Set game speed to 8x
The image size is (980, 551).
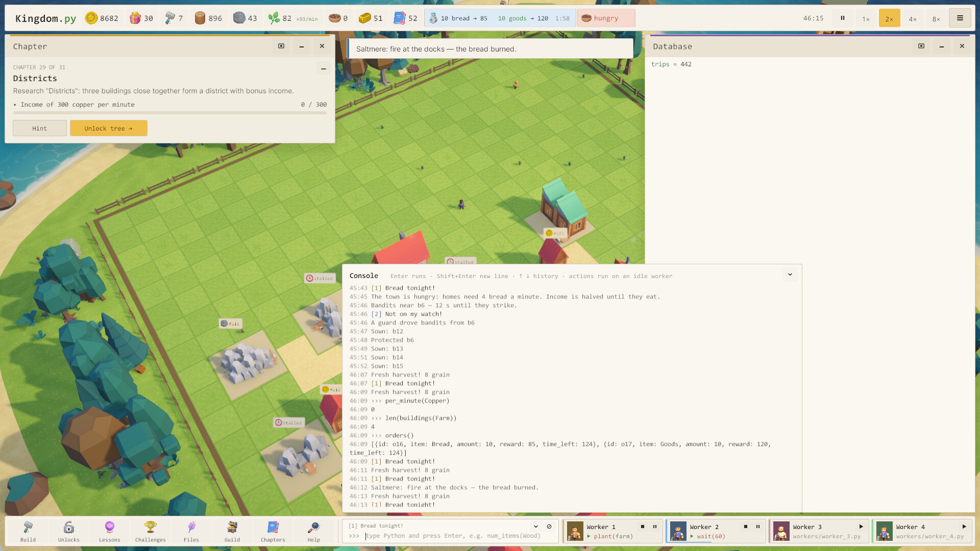pyautogui.click(x=936, y=18)
